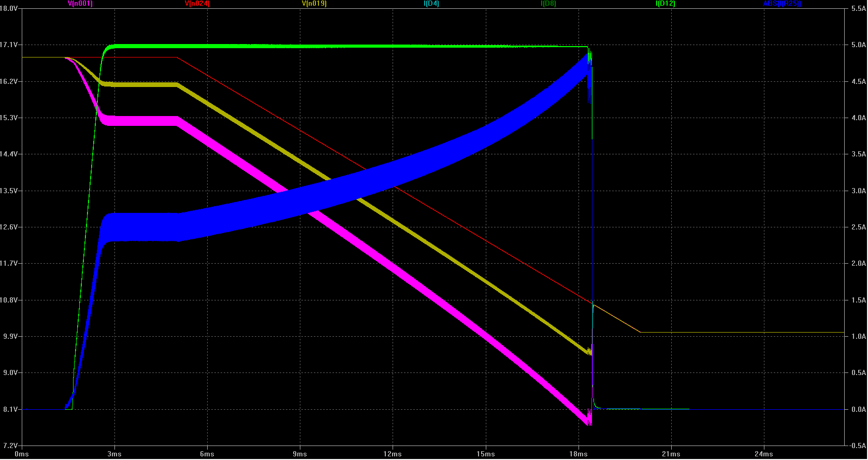Click the 9ms time axis label
Viewport: 868px width, 460px height.
tap(300, 454)
